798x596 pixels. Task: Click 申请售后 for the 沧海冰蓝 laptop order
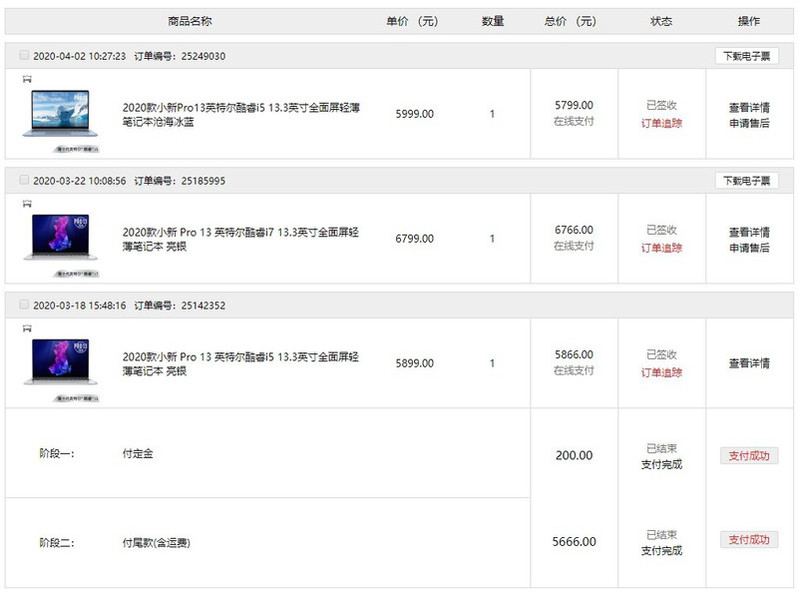749,123
